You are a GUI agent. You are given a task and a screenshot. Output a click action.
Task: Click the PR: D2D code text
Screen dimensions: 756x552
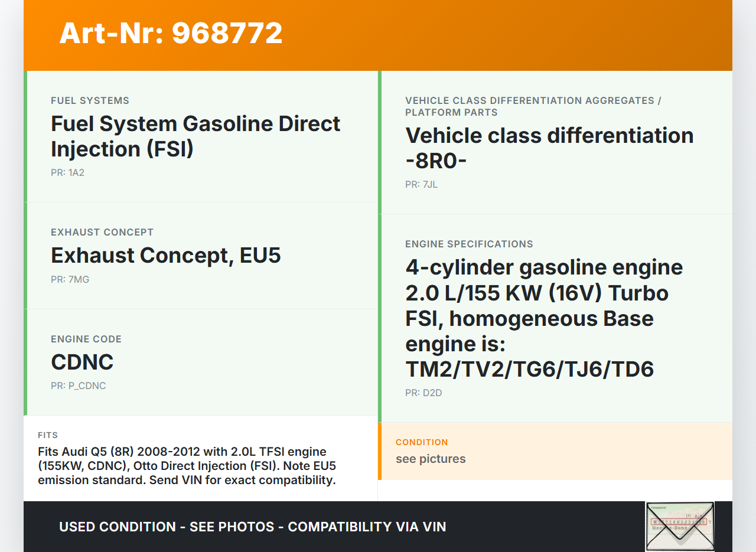[423, 393]
